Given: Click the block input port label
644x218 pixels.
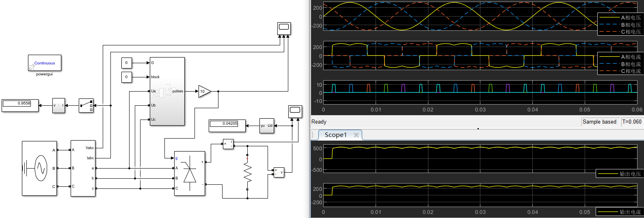Looking at the screenshot, I should 155,77.
